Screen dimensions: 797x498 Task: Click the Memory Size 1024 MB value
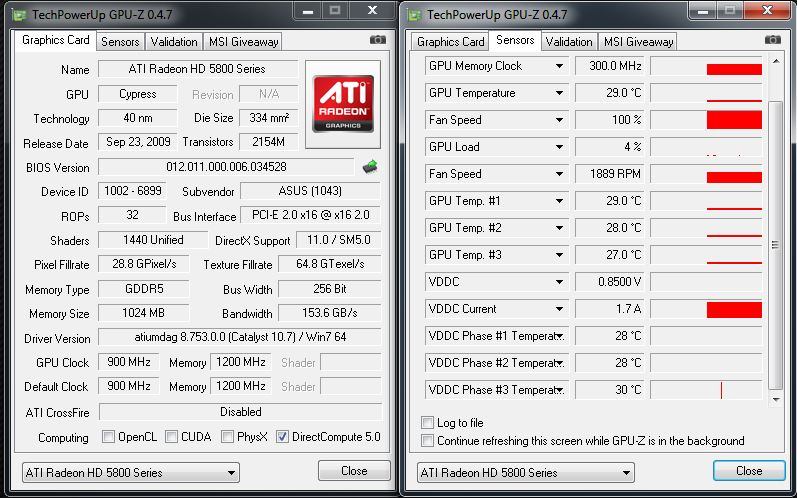[x=143, y=313]
